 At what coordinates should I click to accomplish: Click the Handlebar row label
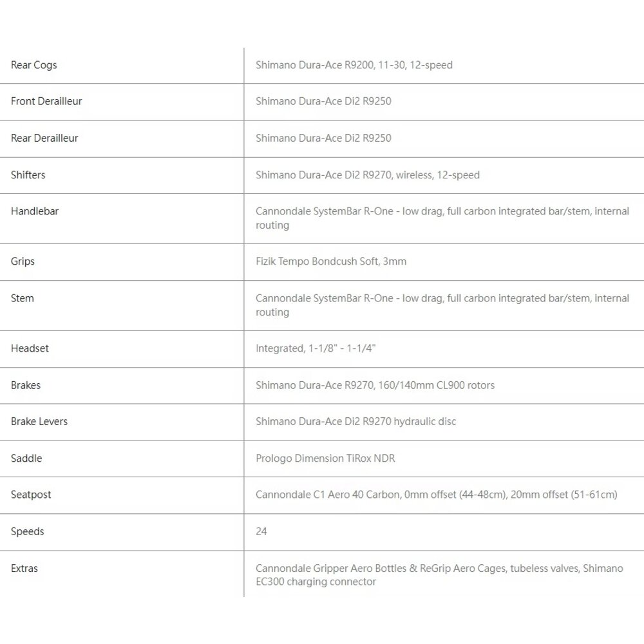[x=35, y=211]
